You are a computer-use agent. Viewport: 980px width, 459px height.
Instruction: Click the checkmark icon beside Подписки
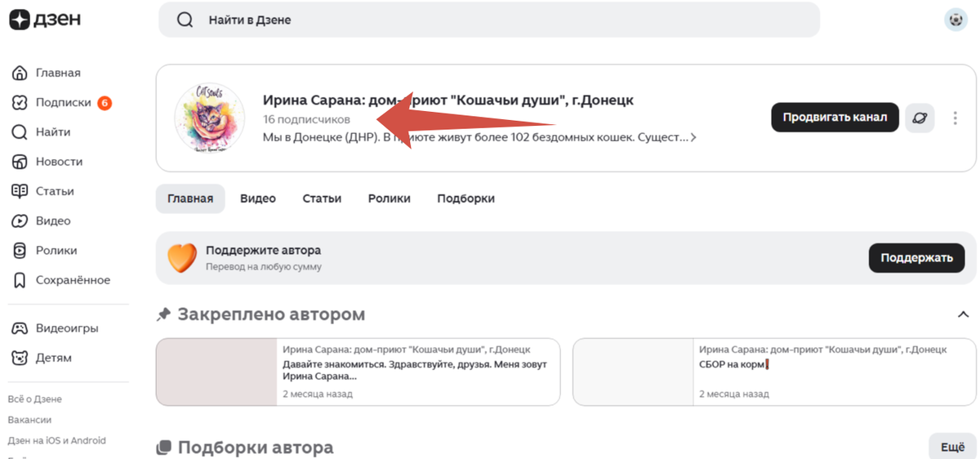(x=20, y=102)
